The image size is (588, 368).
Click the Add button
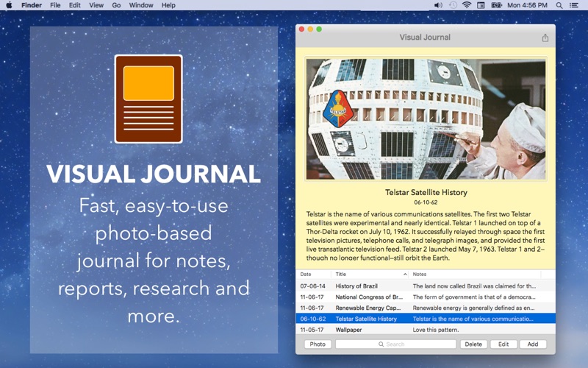click(x=532, y=344)
